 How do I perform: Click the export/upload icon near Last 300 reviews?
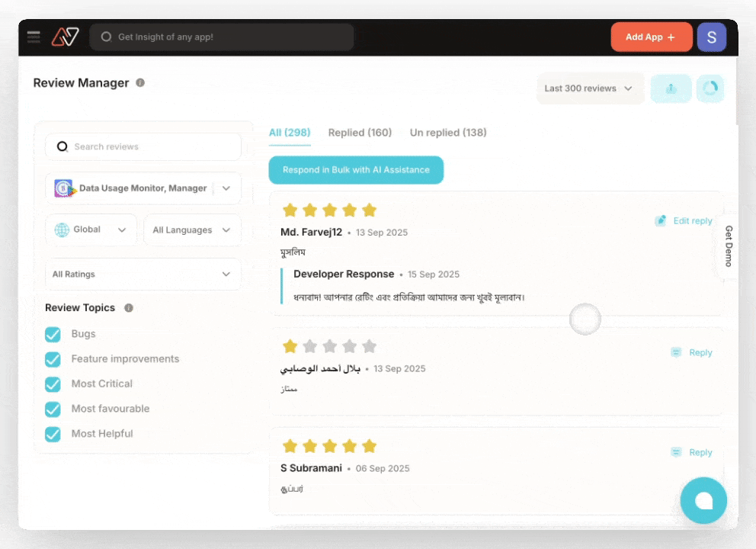pos(671,88)
